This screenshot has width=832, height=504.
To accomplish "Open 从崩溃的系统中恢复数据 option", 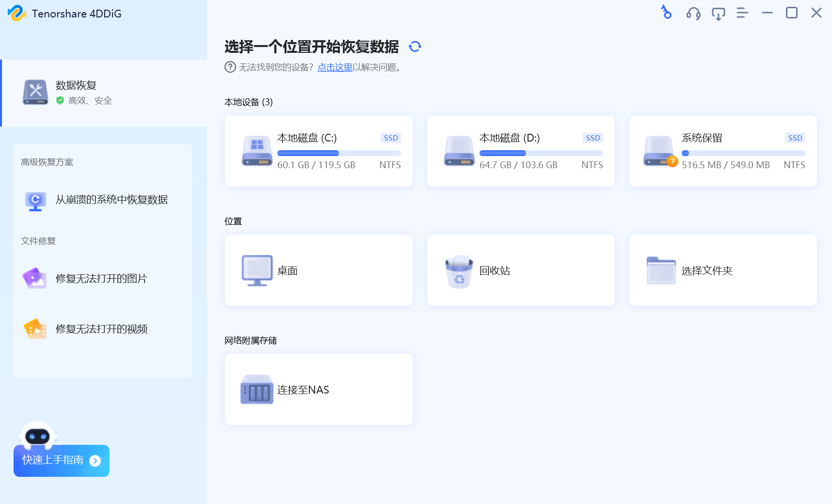I will 103,200.
